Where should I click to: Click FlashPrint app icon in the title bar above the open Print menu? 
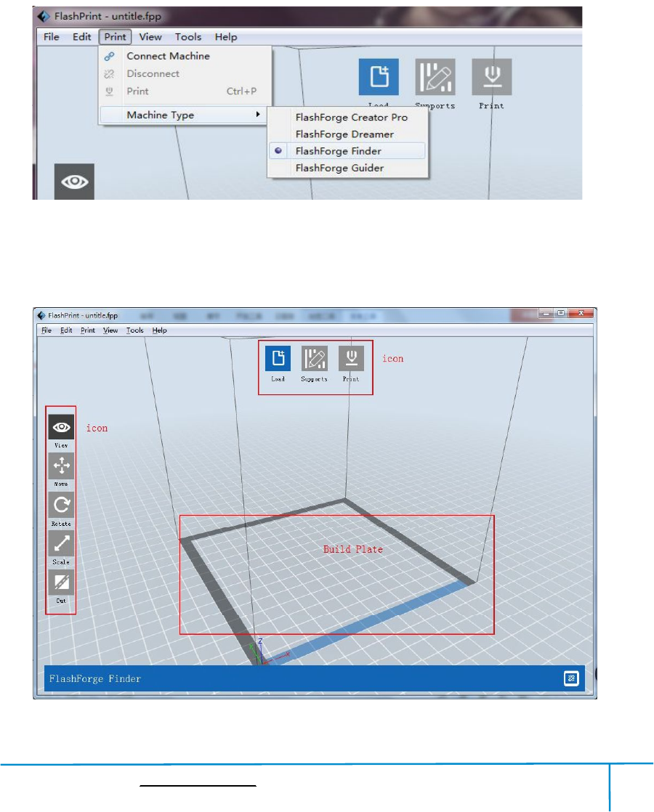[x=44, y=16]
